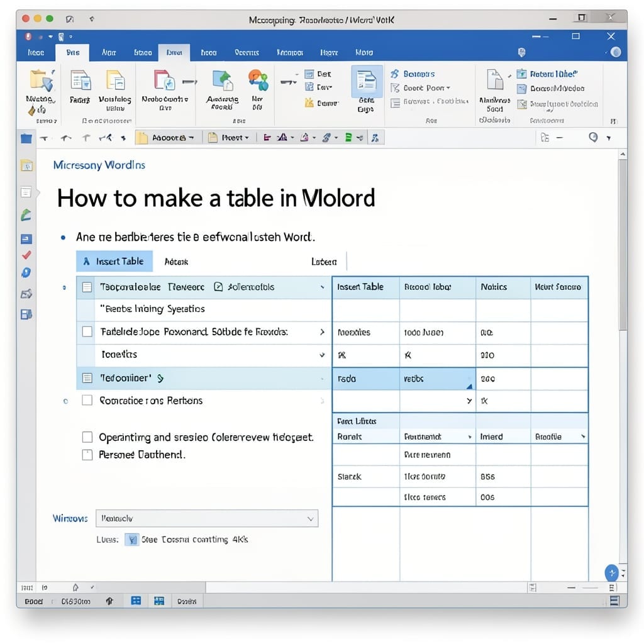Open the 'Ilenesclv' combo box
The height and width of the screenshot is (644, 644).
coord(207,518)
